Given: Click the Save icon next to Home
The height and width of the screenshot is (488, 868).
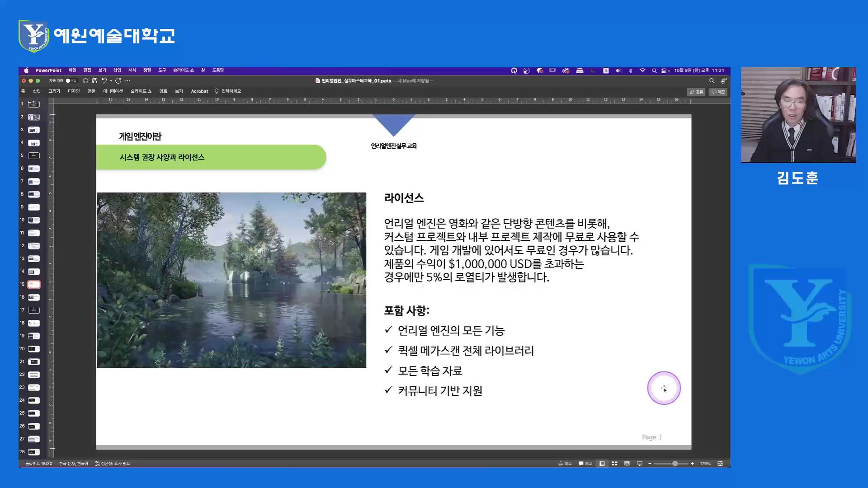Looking at the screenshot, I should point(95,80).
